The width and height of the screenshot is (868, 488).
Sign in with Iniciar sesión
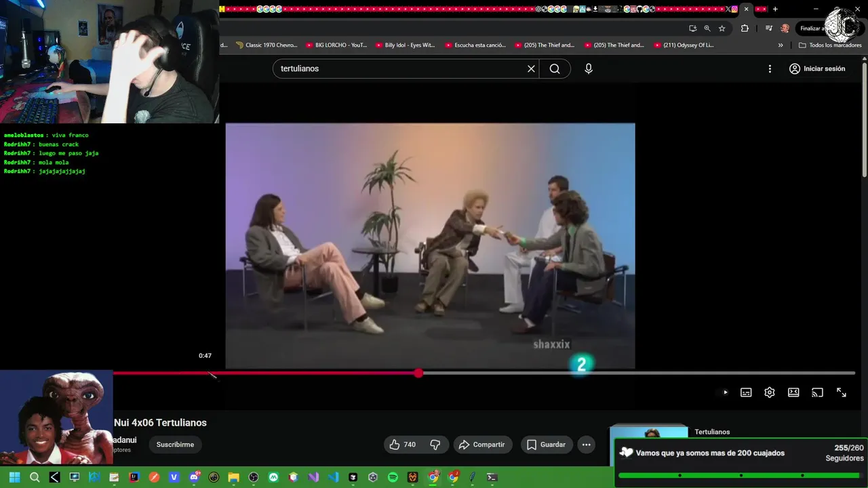point(817,68)
